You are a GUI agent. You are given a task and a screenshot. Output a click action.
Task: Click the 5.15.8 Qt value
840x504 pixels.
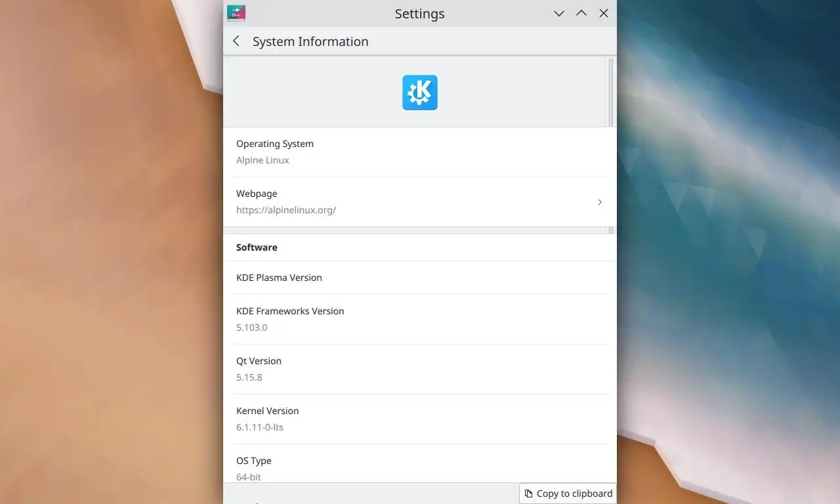coord(249,377)
